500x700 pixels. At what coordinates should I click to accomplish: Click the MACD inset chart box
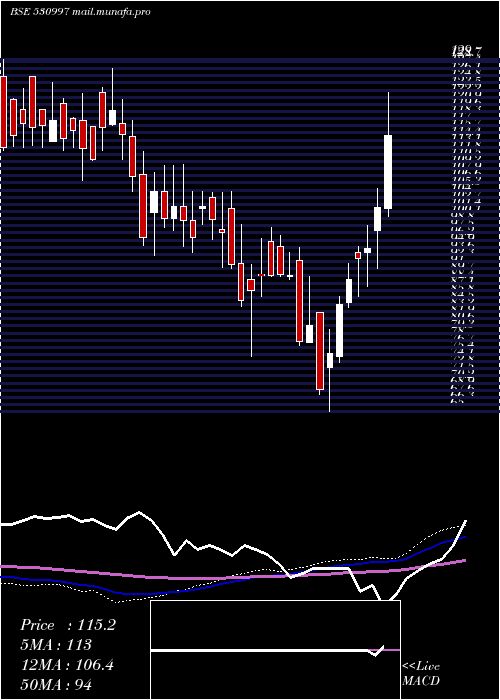coord(275,650)
